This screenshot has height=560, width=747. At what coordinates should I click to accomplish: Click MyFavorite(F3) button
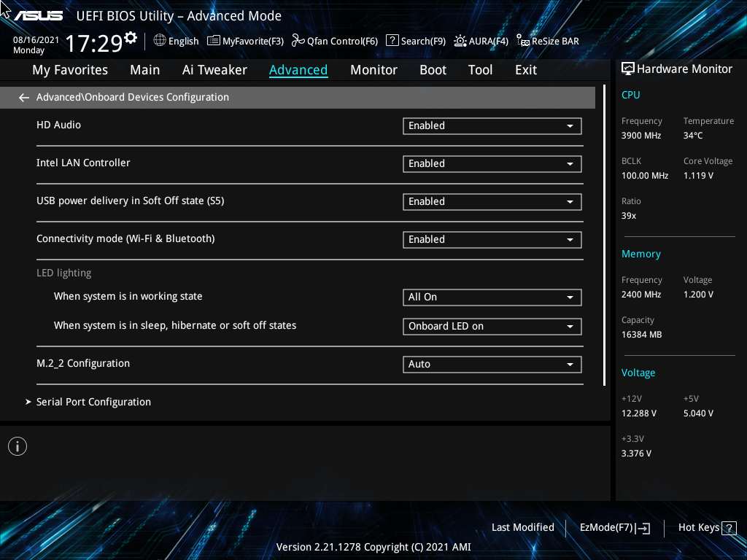pyautogui.click(x=245, y=41)
